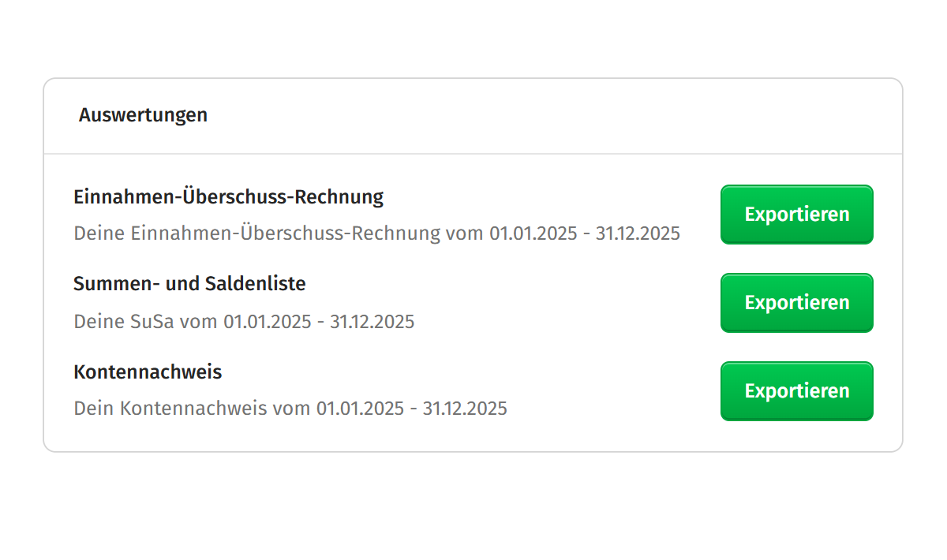
Task: Select the Kontennachweis heading
Action: click(x=147, y=371)
